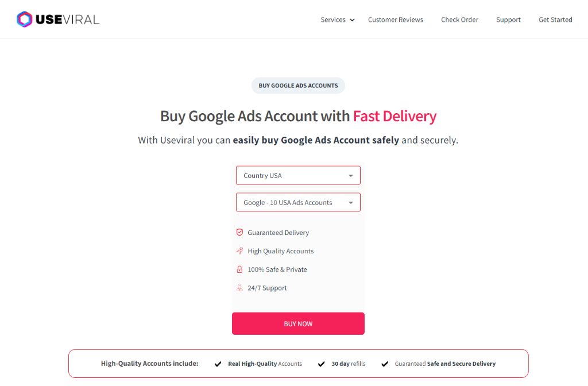This screenshot has height=386, width=588.
Task: Click checkmark beside Real High-Quality Accounts
Action: click(x=218, y=364)
